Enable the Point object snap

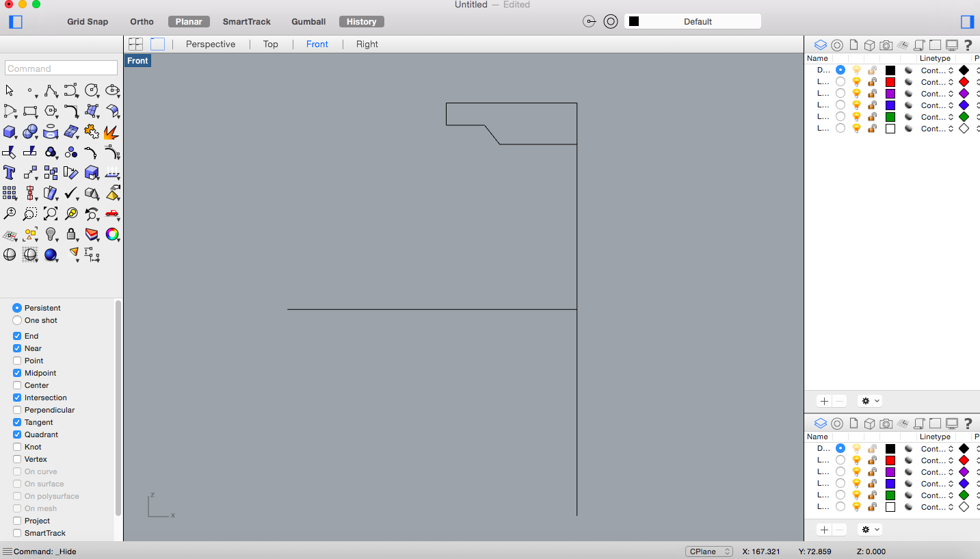tap(17, 361)
